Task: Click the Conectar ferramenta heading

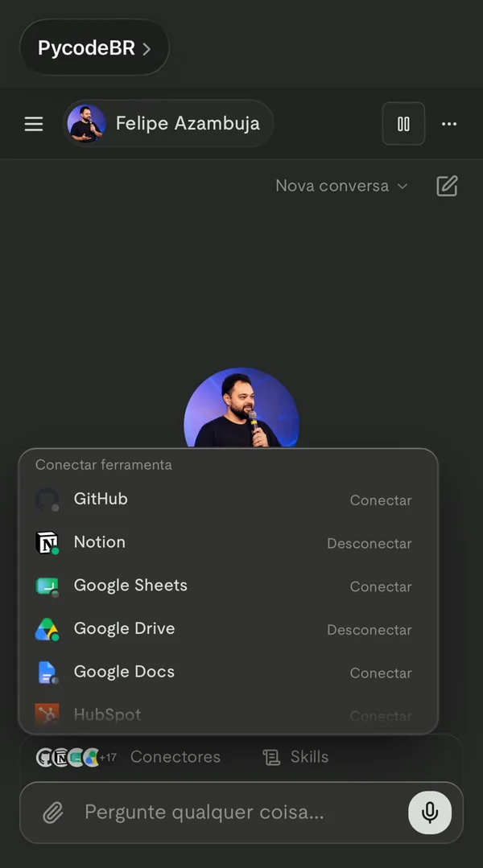Action: [x=104, y=465]
